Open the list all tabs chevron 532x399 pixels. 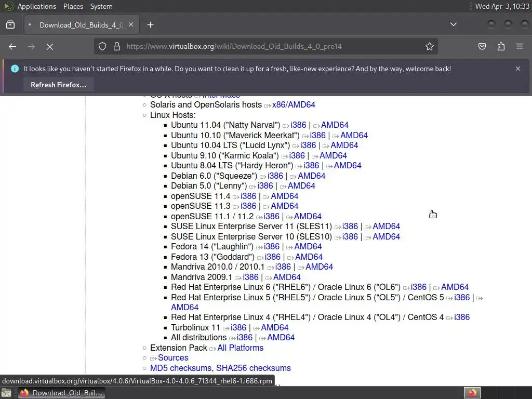453,24
